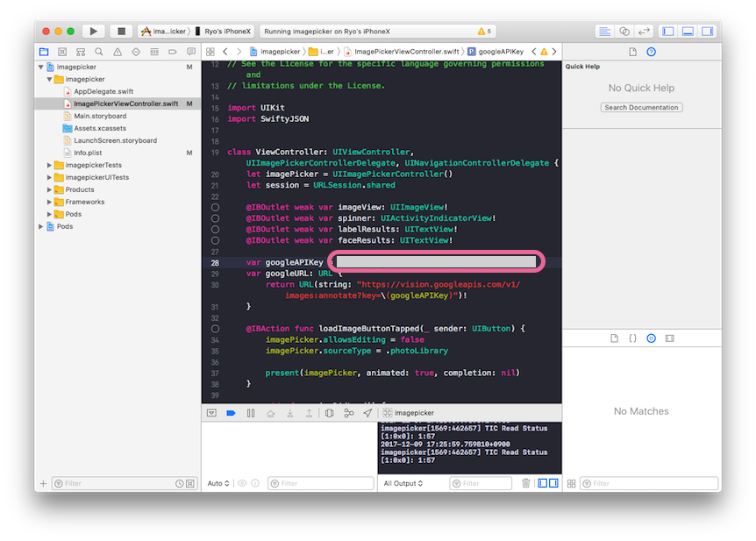Click action connection circle for loadImageButtonTapped
Viewport: 756px width, 541px height.
tap(215, 329)
